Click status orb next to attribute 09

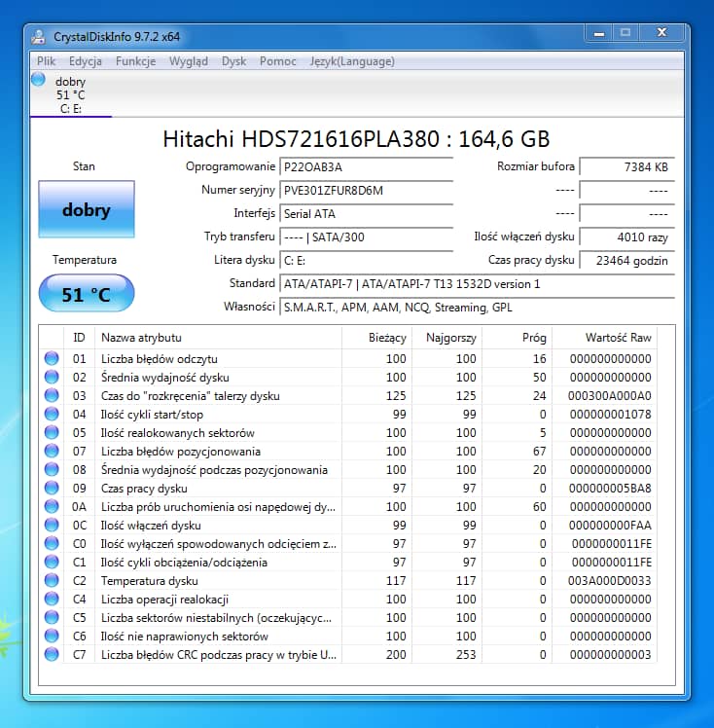tap(51, 489)
